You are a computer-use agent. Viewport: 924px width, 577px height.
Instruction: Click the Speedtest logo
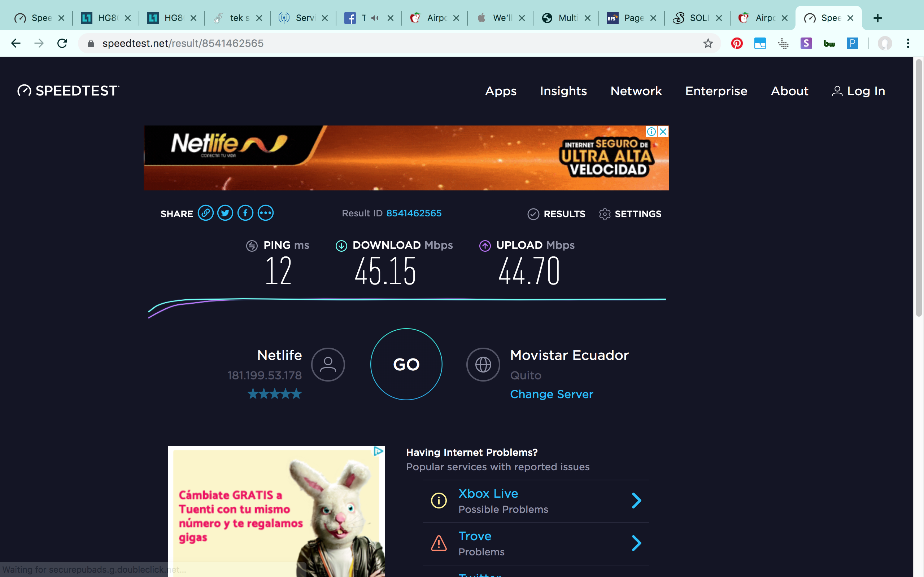pyautogui.click(x=67, y=91)
